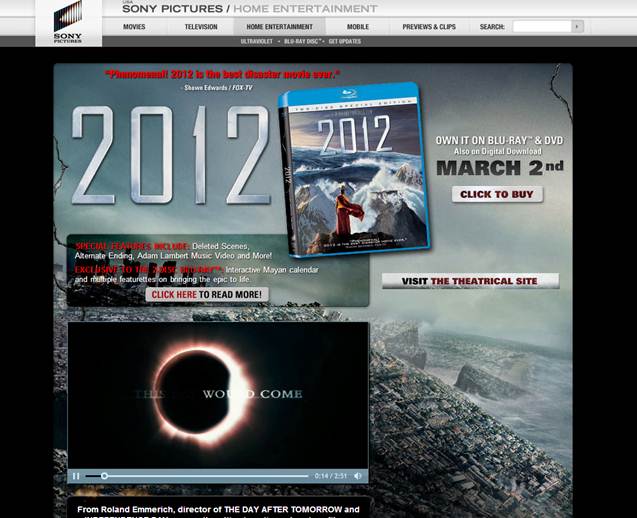Pause the trailer video
Viewport: 637px width, 518px height.
pos(76,476)
